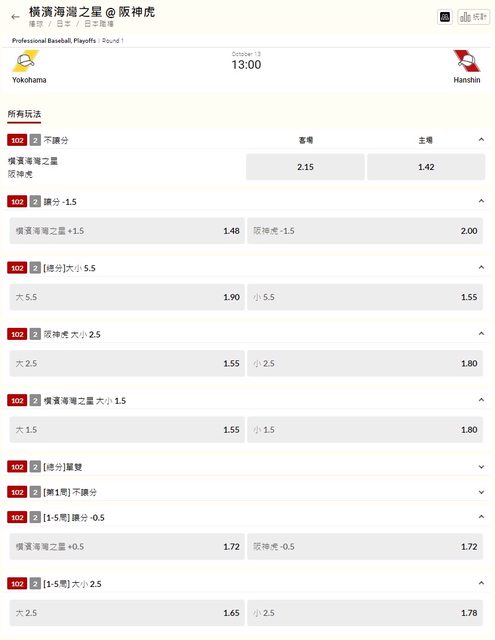Select 橫濱海灣之星 +0.5 at 1.72

click(x=127, y=547)
